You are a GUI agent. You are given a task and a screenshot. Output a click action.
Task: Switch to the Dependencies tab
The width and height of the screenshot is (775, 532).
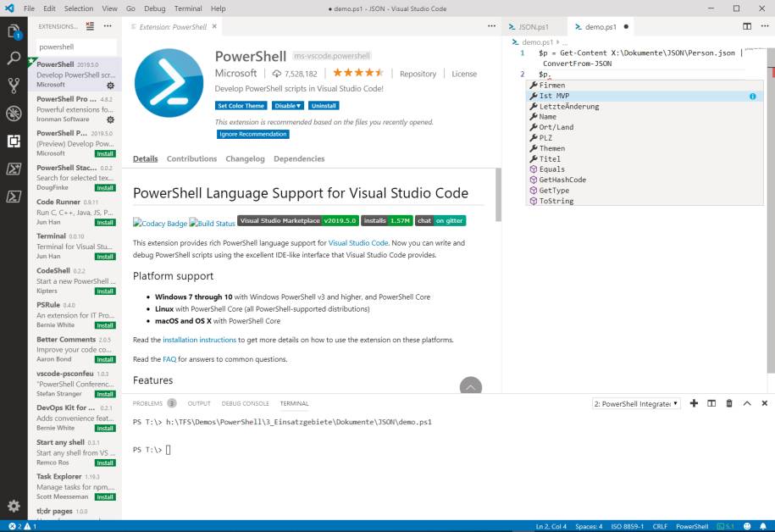[x=299, y=158]
